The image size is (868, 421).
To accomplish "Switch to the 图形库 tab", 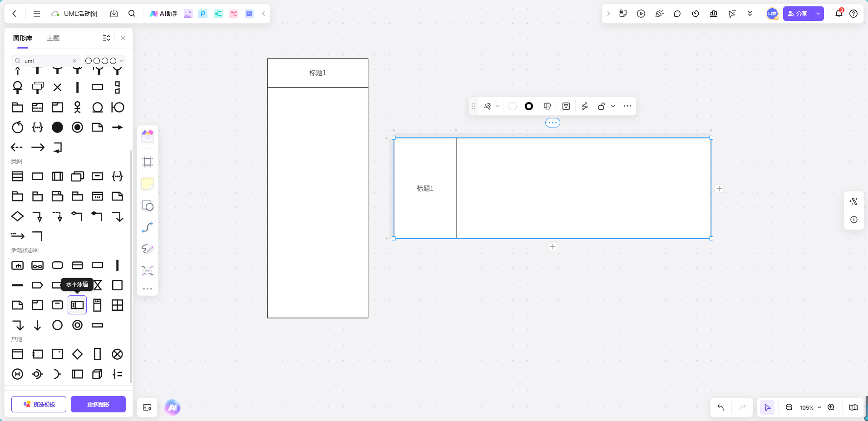I will coord(23,38).
